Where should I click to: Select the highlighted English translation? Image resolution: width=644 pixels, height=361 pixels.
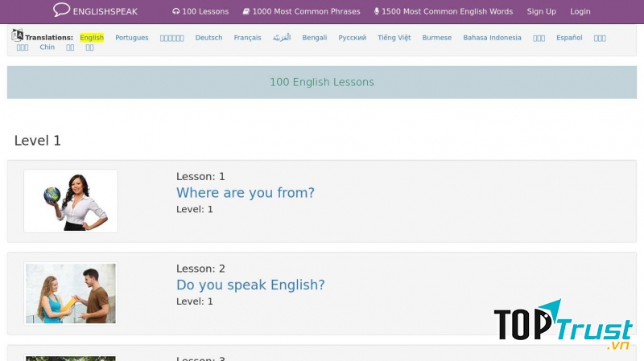click(x=92, y=37)
